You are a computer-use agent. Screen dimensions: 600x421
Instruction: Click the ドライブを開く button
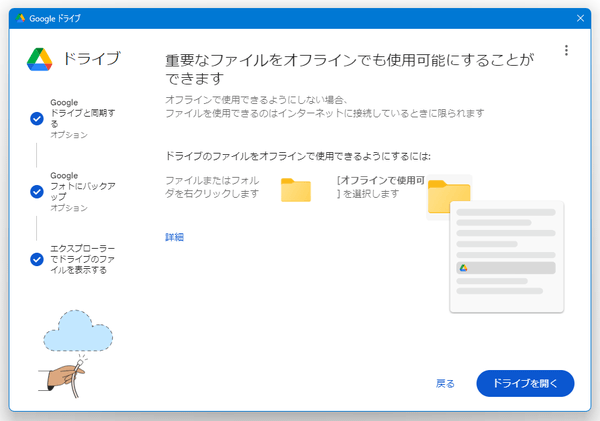525,383
